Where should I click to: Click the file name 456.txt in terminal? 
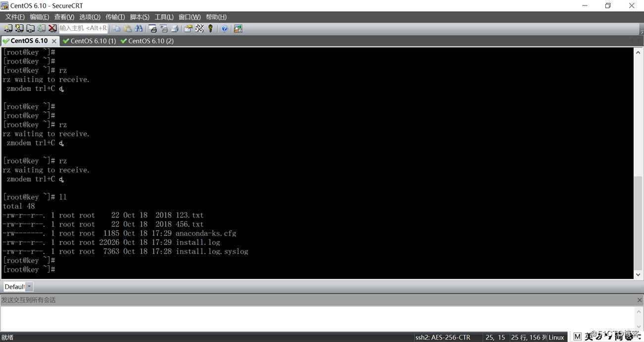[189, 224]
